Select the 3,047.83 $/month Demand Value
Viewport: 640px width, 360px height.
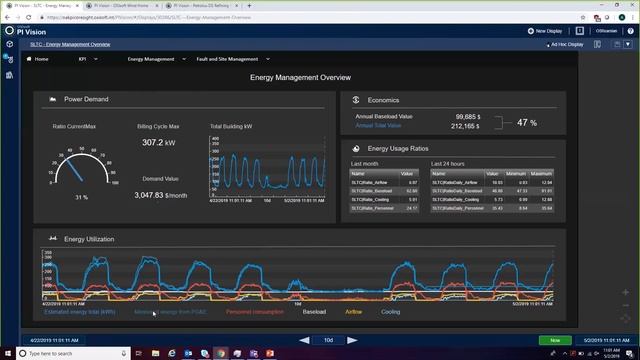coord(161,195)
